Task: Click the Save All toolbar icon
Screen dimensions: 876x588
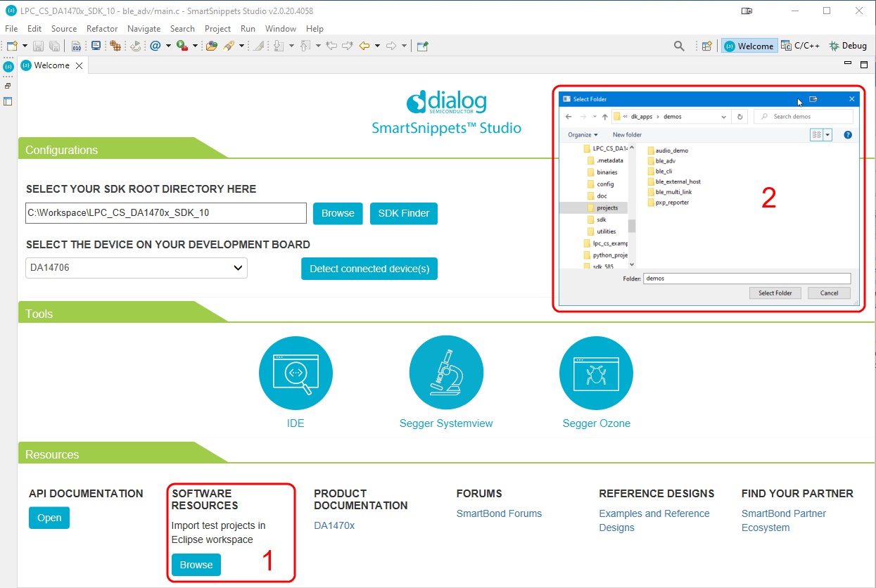Action: (54, 46)
